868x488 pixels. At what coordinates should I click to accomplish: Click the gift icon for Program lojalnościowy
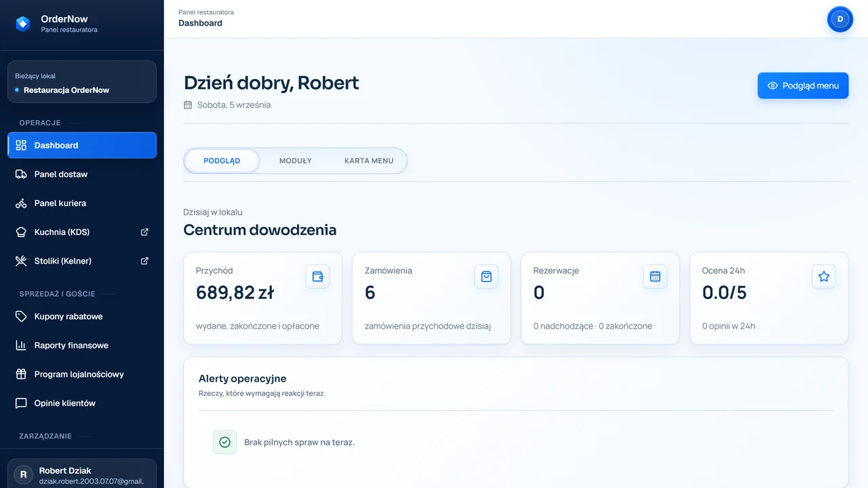(x=21, y=374)
